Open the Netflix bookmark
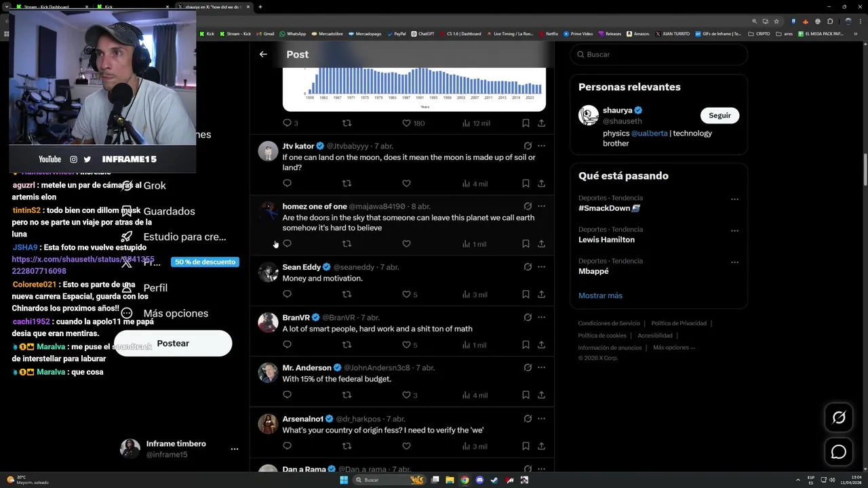 coord(548,33)
